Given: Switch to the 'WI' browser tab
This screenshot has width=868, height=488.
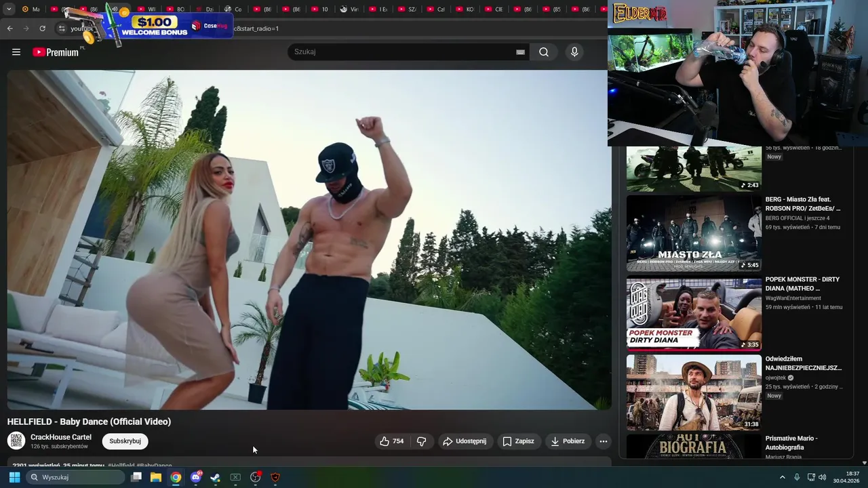Looking at the screenshot, I should (146, 9).
